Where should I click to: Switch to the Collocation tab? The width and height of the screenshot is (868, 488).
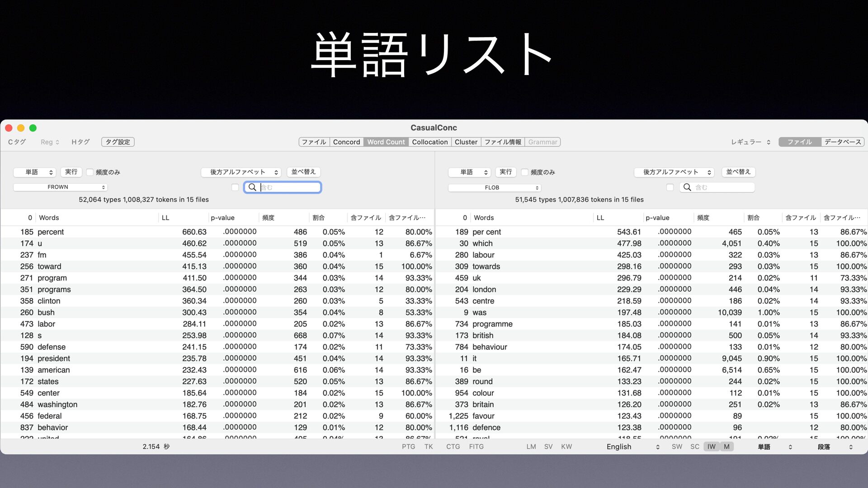pos(429,142)
